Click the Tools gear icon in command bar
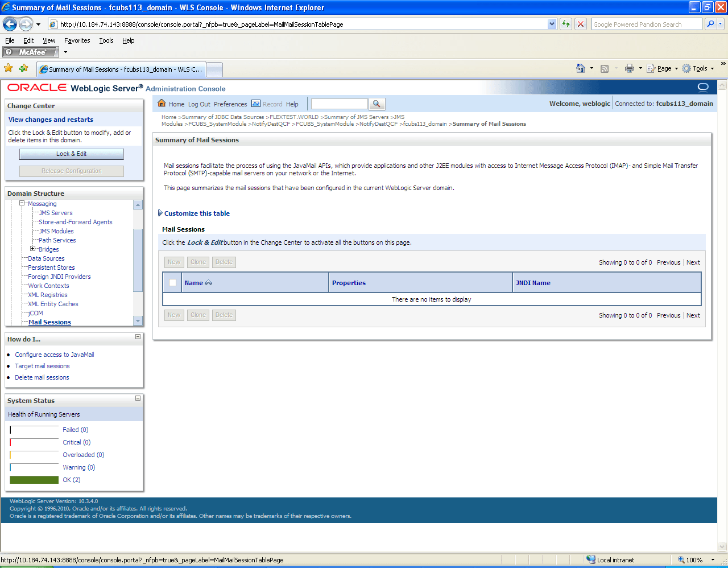This screenshot has height=568, width=728. tap(686, 68)
